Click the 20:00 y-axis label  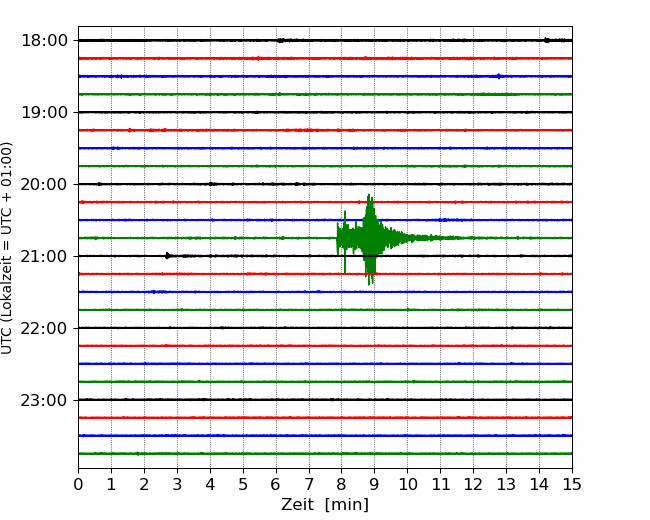pyautogui.click(x=44, y=184)
